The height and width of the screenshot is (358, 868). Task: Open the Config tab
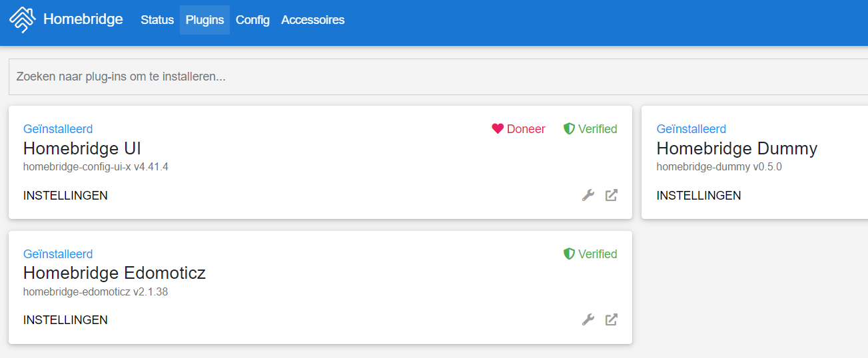252,20
